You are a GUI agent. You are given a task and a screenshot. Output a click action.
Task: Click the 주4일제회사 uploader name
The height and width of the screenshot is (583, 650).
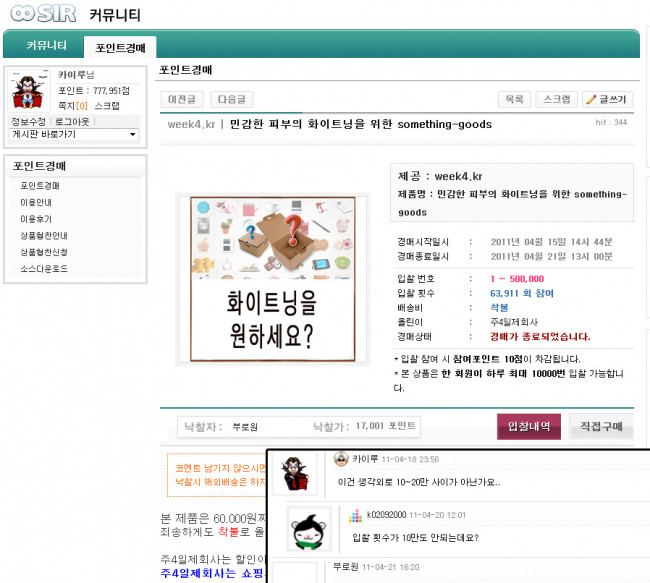(x=514, y=322)
